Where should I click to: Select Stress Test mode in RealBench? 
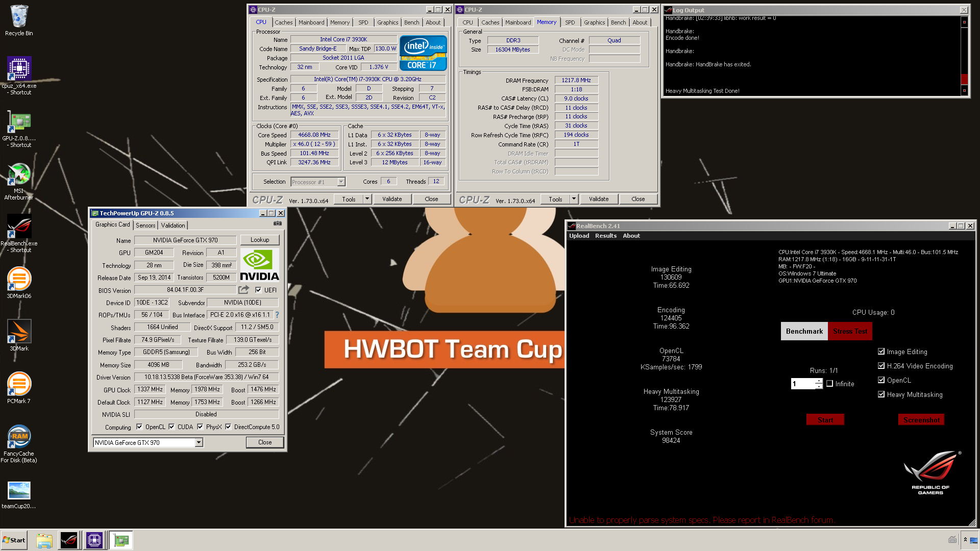click(x=850, y=331)
